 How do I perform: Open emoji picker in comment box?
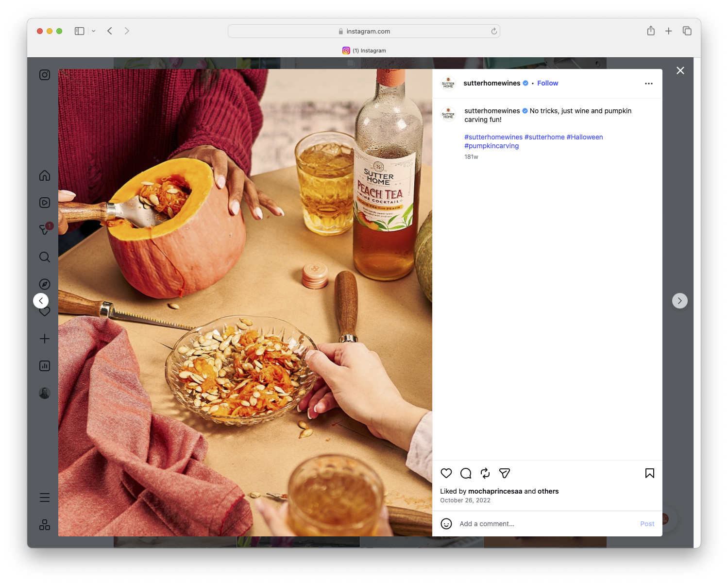tap(446, 524)
